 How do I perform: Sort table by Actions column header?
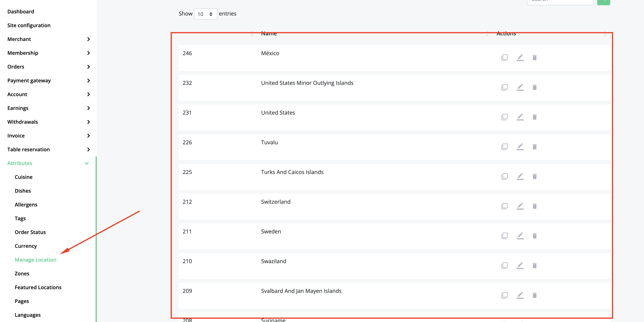click(x=506, y=33)
